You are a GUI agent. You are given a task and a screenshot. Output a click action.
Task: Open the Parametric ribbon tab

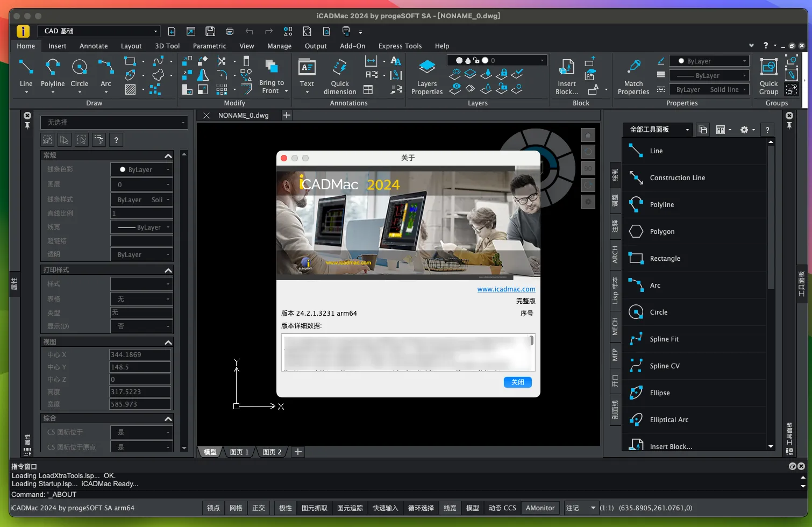coord(210,46)
